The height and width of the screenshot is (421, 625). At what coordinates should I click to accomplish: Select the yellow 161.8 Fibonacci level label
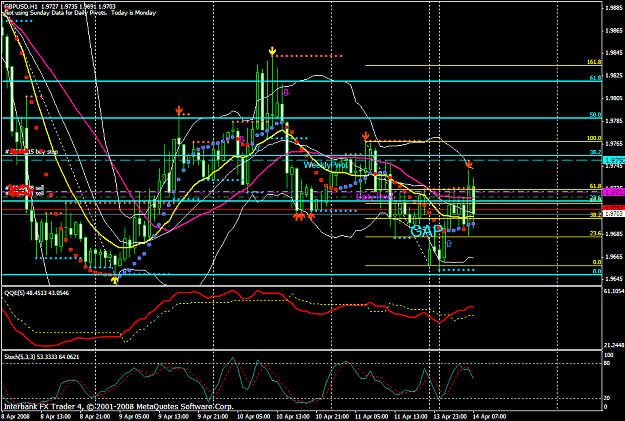pos(594,62)
